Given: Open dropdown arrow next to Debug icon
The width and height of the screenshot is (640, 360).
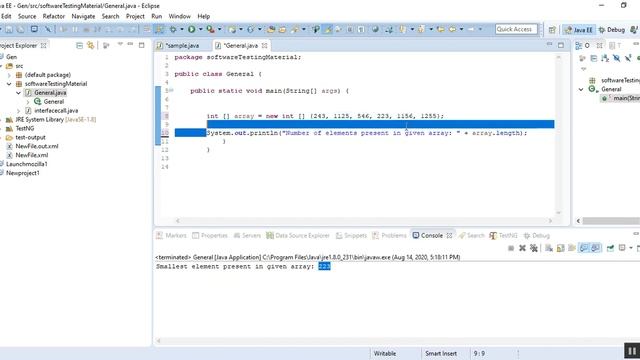Looking at the screenshot, I should 182,29.
